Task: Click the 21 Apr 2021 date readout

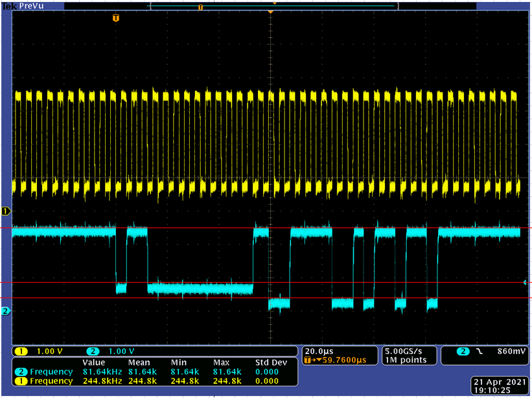Action: coord(500,382)
